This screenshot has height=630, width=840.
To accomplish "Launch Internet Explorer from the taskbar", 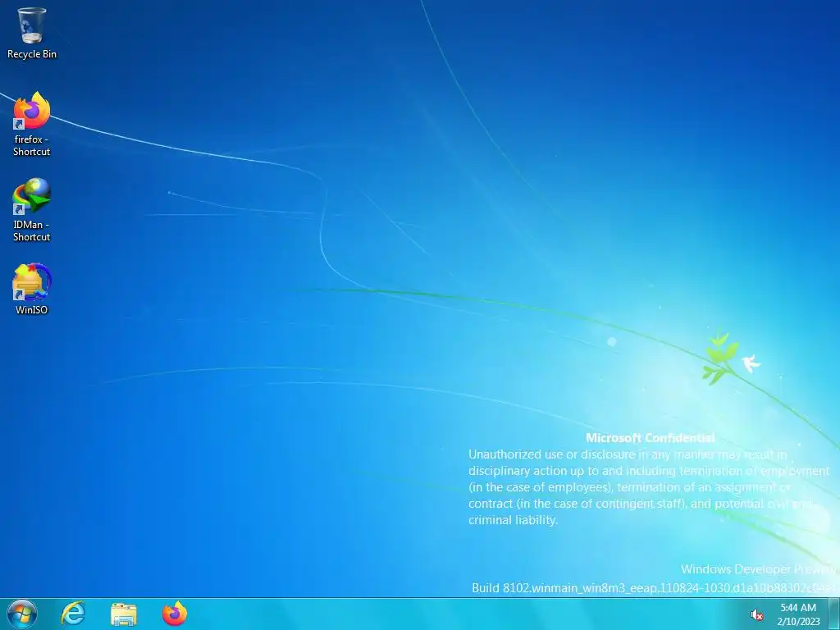I will pos(73,614).
